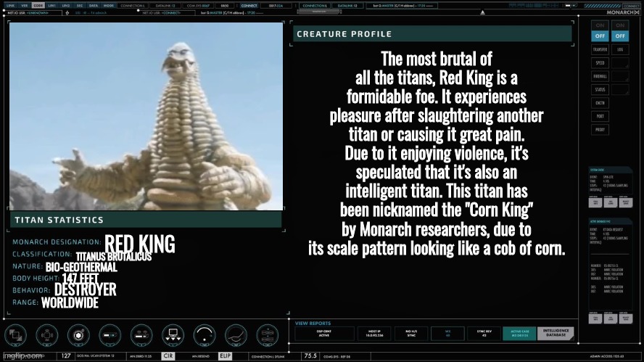Click the WS 40 report box
The width and height of the screenshot is (644, 362).
tap(447, 333)
